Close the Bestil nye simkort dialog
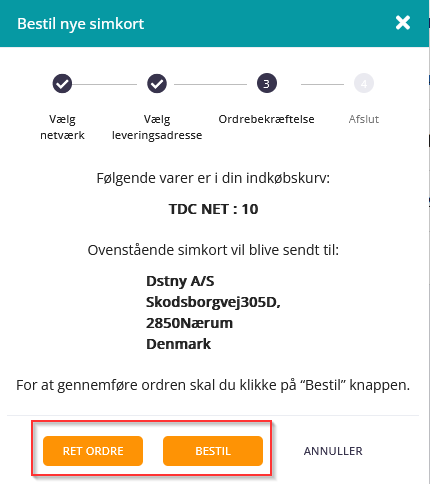Screen dimensions: 430x484 pyautogui.click(x=403, y=23)
